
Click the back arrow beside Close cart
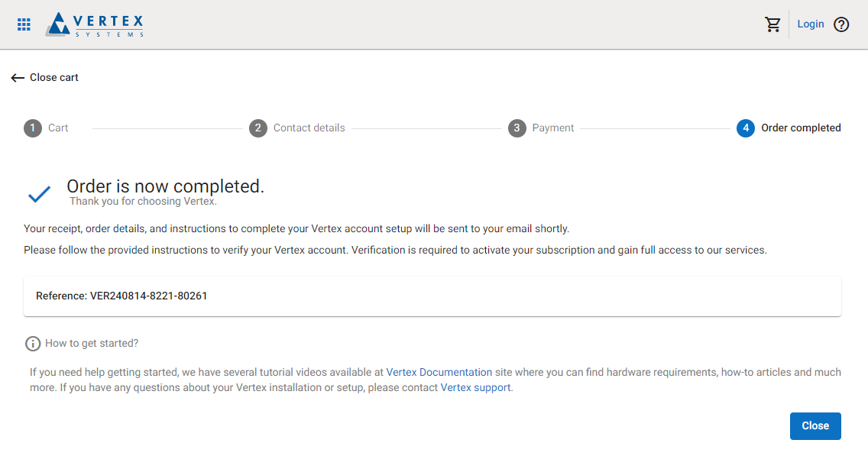pyautogui.click(x=18, y=78)
